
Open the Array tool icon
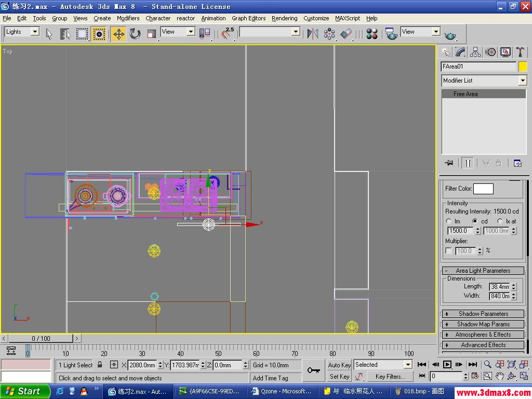329,34
